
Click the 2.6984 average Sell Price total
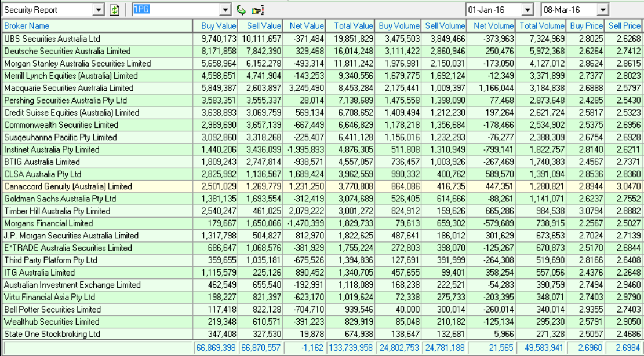(623, 348)
